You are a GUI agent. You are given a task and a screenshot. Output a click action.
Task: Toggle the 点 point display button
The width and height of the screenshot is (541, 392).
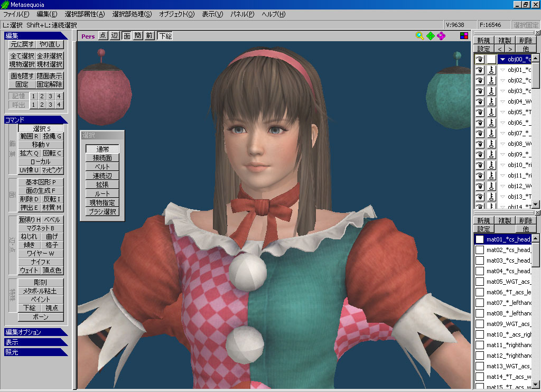click(x=103, y=35)
